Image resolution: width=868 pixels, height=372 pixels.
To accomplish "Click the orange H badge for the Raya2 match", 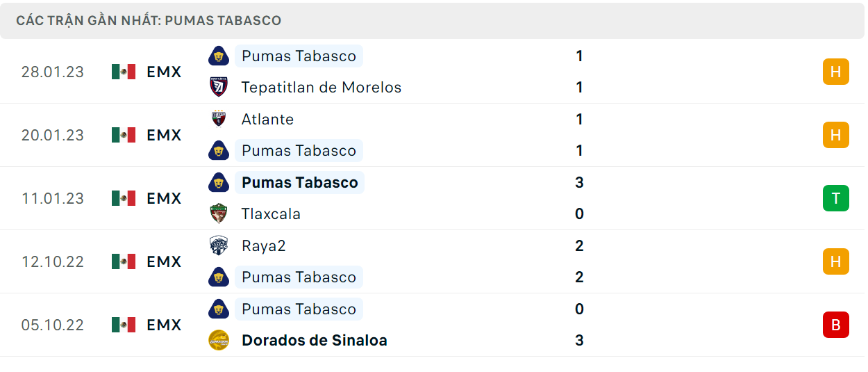I will (836, 261).
